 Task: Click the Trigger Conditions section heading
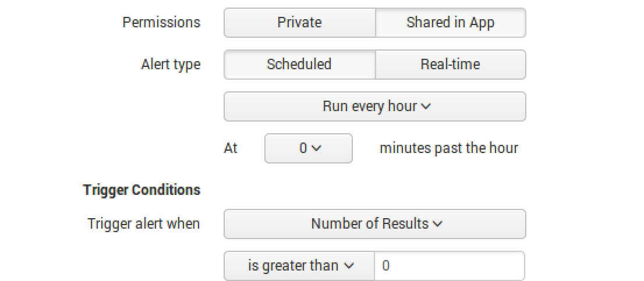[x=141, y=190]
